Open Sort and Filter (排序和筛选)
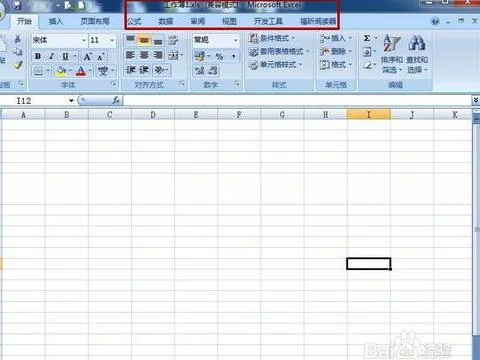Screen dimensions: 480x360 click(392, 53)
